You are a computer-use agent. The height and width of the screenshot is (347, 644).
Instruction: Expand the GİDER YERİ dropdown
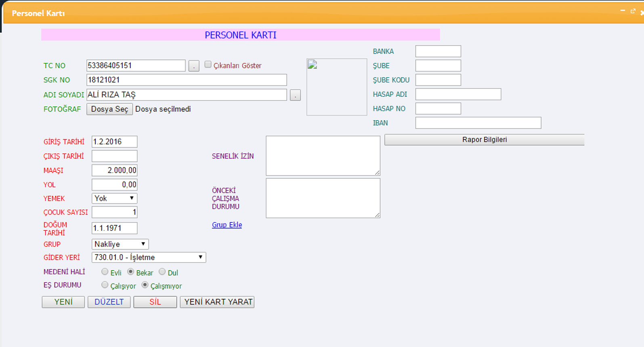(149, 257)
